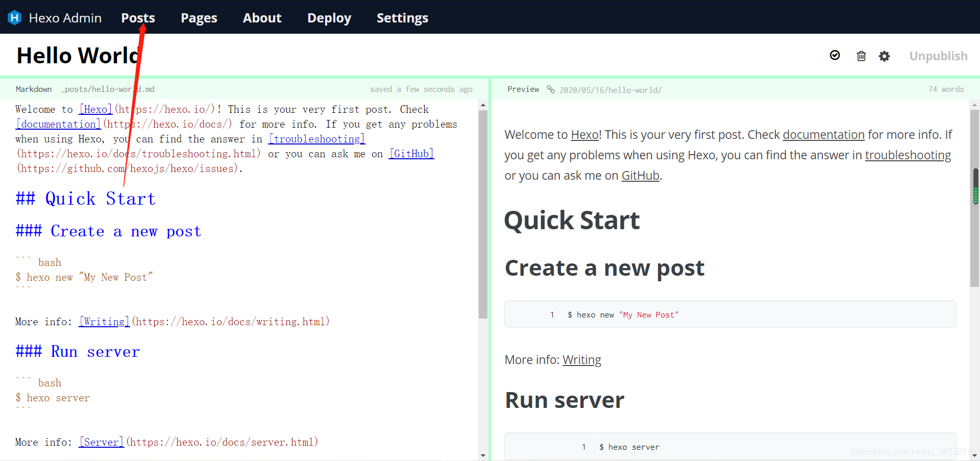Click the checkmark icon beside the trash icon
The width and height of the screenshot is (980, 461).
tap(835, 55)
